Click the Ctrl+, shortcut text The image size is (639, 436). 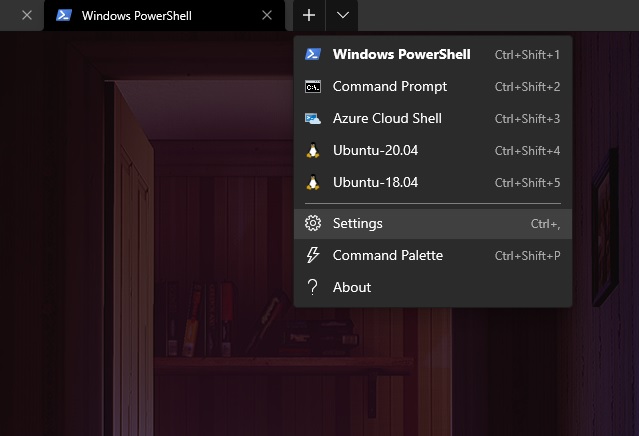[x=545, y=224]
